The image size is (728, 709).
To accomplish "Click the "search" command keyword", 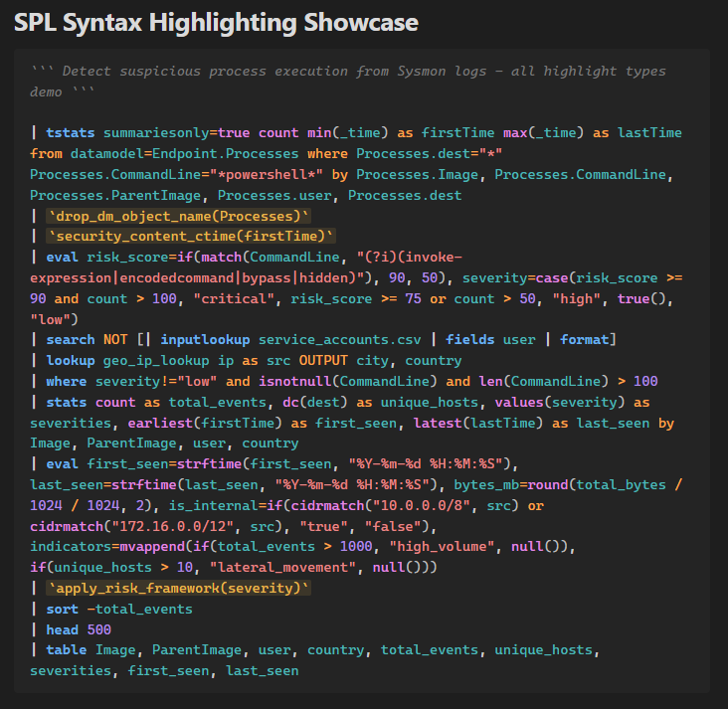I will click(70, 339).
